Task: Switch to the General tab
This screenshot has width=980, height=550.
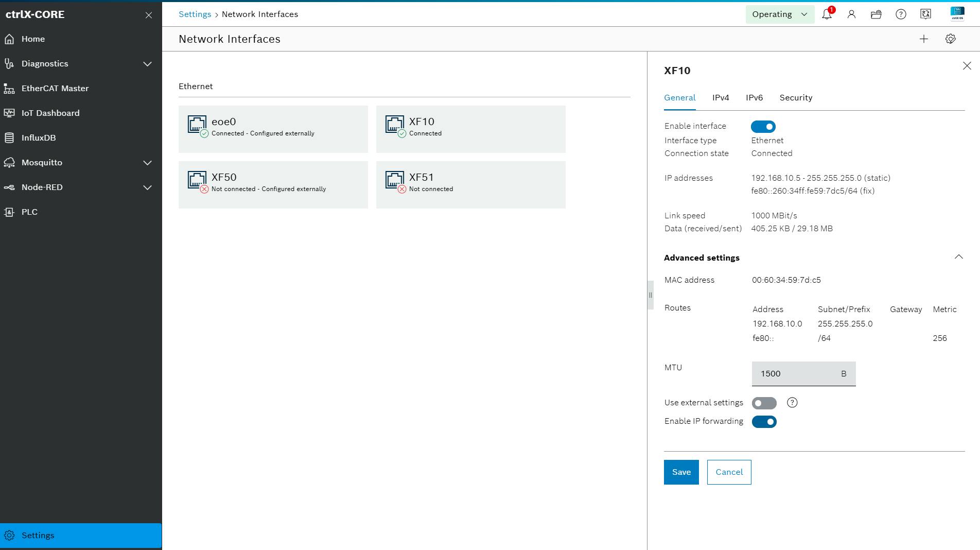Action: click(679, 98)
